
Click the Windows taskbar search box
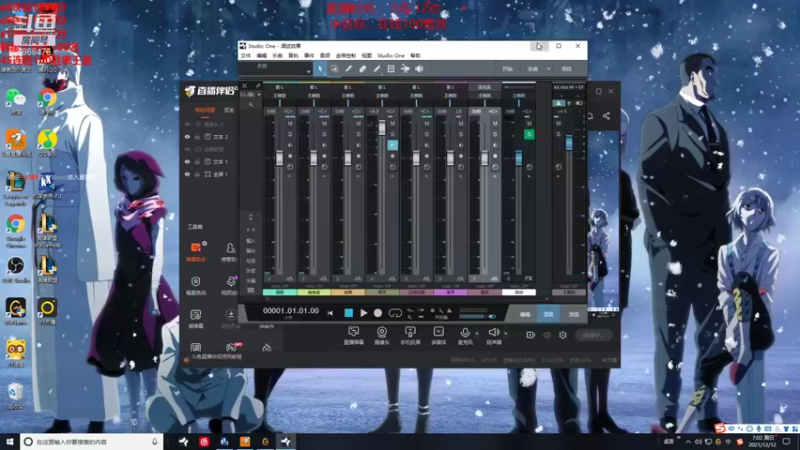(x=92, y=442)
